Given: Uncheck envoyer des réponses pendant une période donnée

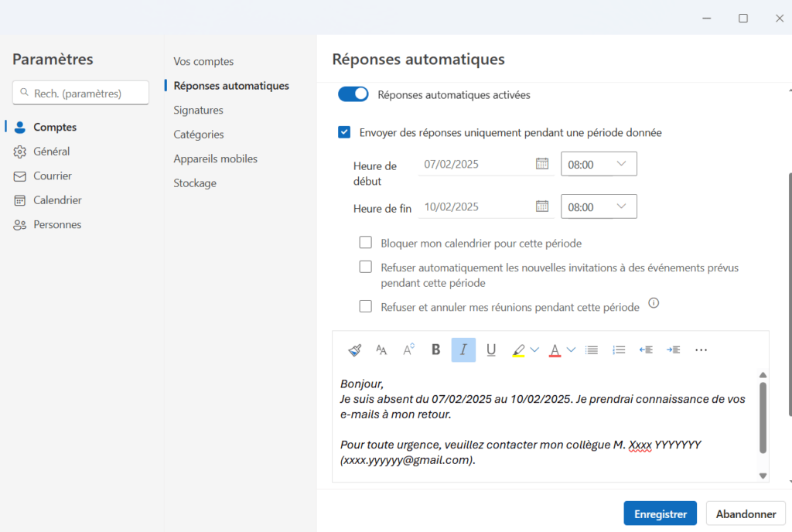Looking at the screenshot, I should (343, 132).
